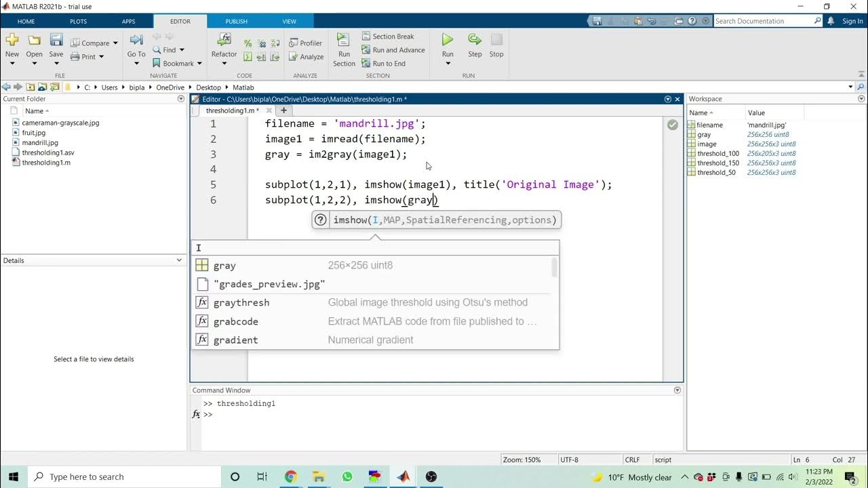
Task: Expand the Find dropdown
Action: point(182,50)
